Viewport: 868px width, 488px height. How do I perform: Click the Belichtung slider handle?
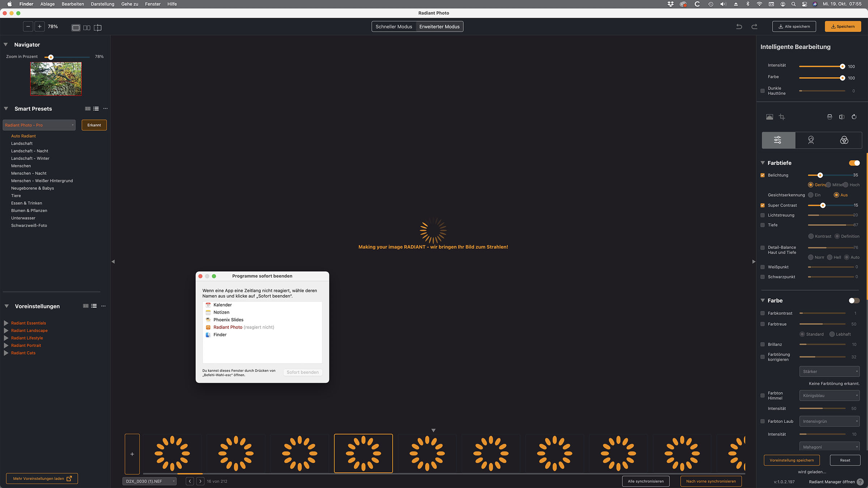[820, 175]
